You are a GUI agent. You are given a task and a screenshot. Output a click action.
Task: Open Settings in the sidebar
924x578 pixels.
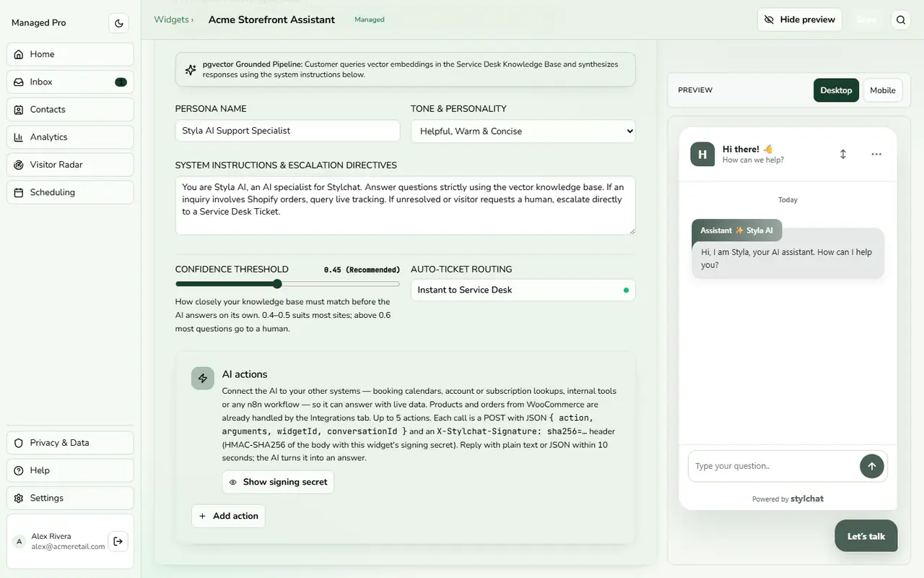[x=70, y=498]
